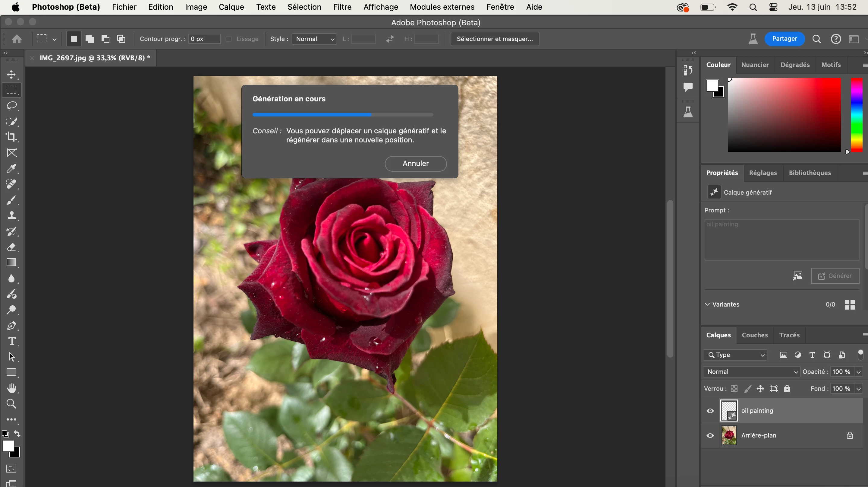Select the Eyedropper tool
Screen dimensions: 868x487
click(x=11, y=168)
